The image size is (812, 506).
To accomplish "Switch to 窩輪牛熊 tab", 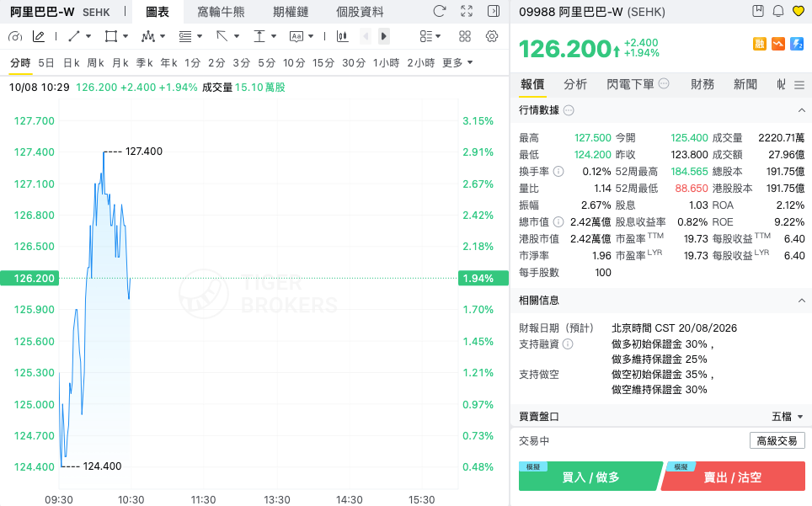I will pos(222,12).
